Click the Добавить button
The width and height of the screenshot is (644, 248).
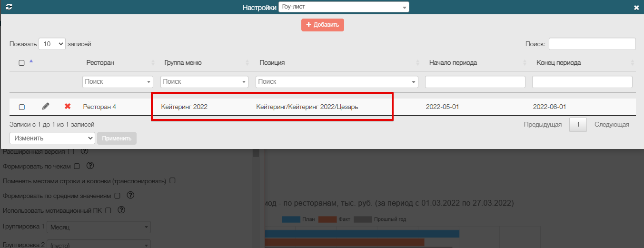tap(322, 25)
